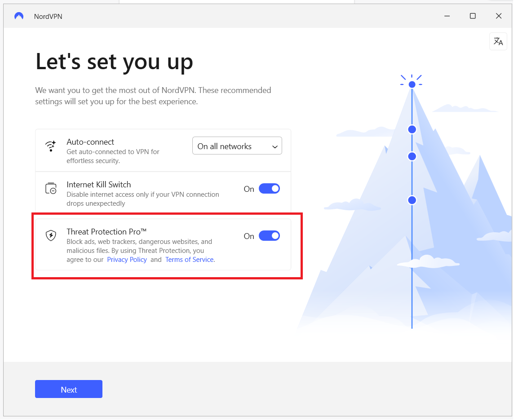Click the Next button

coord(69,389)
